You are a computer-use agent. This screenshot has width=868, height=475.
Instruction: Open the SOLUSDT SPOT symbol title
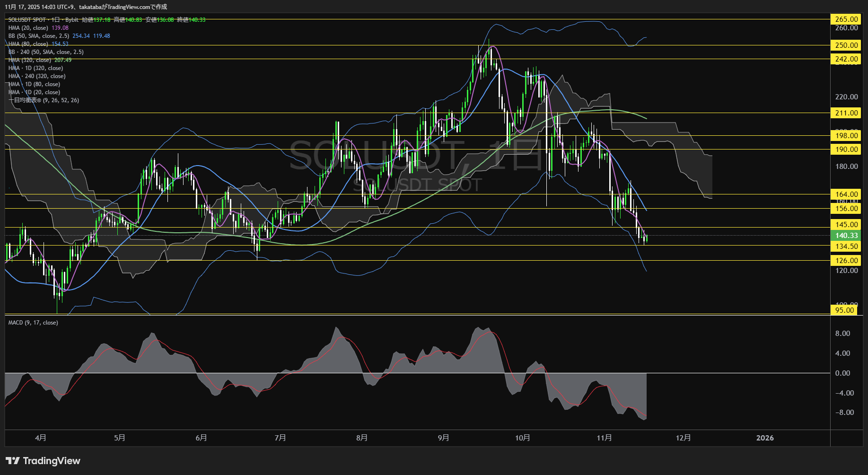click(x=27, y=20)
